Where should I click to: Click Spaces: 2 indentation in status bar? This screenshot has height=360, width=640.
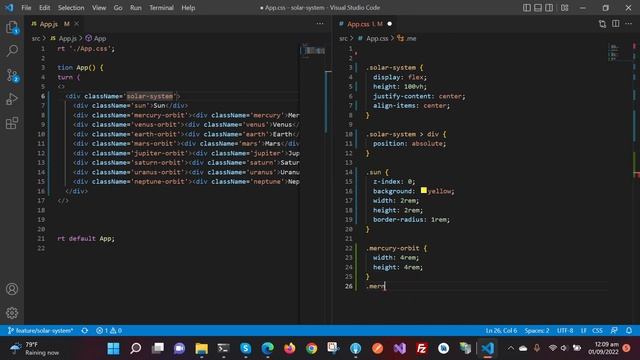pyautogui.click(x=537, y=331)
